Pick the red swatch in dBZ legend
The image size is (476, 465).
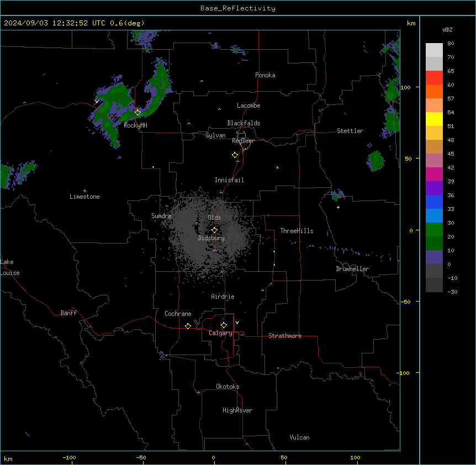(x=434, y=77)
